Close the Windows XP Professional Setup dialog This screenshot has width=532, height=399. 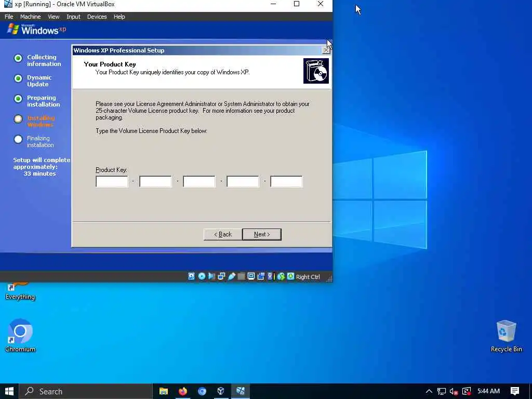coord(326,50)
